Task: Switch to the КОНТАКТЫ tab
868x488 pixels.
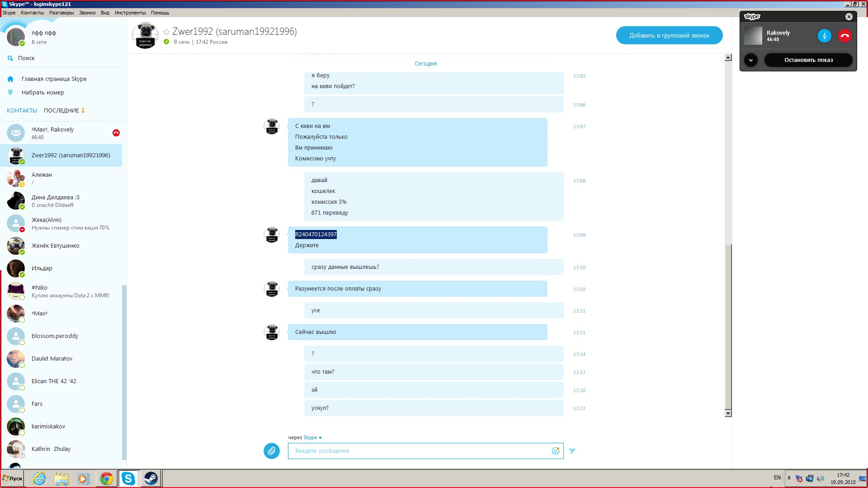Action: pyautogui.click(x=22, y=110)
